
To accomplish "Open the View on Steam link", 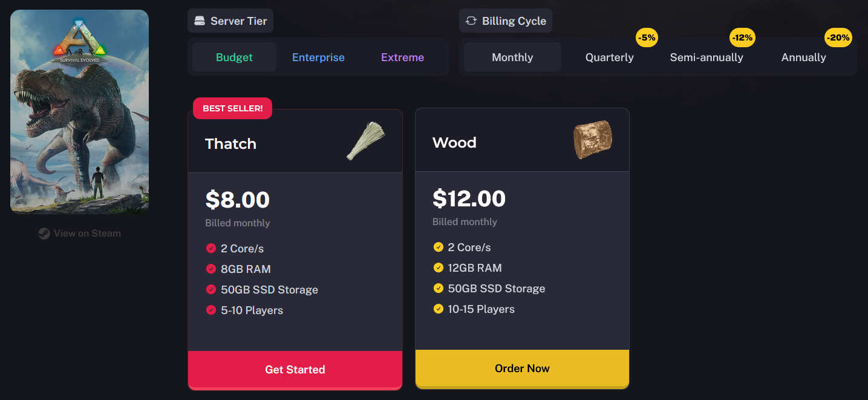I will tap(87, 234).
